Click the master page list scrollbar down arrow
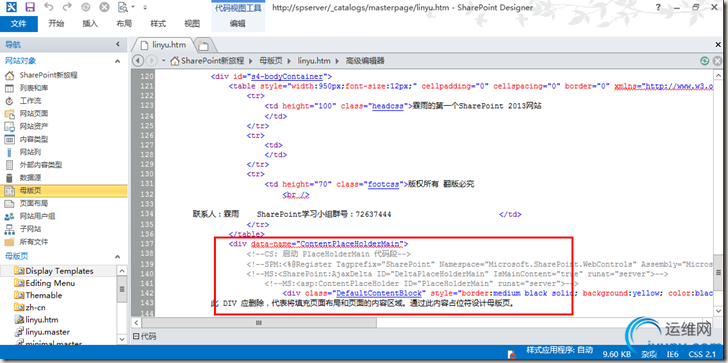728x363 pixels. click(x=122, y=340)
